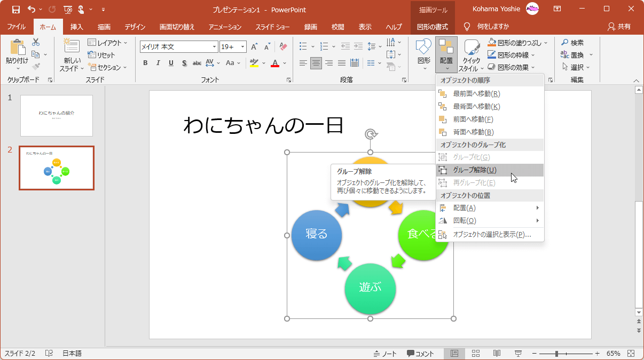The image size is (644, 360).
Task: Open the 図形 shapes gallery
Action: point(423,54)
